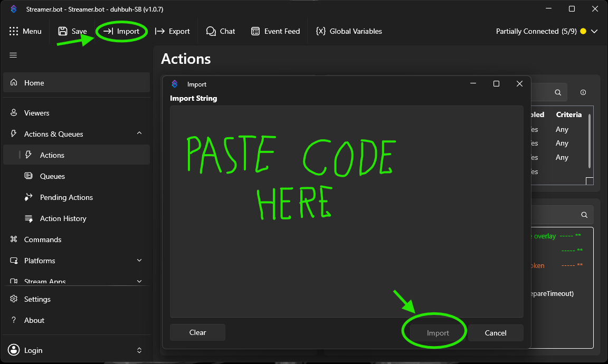Click the Action History list icon
Viewport: 608px width, 364px height.
(x=28, y=218)
